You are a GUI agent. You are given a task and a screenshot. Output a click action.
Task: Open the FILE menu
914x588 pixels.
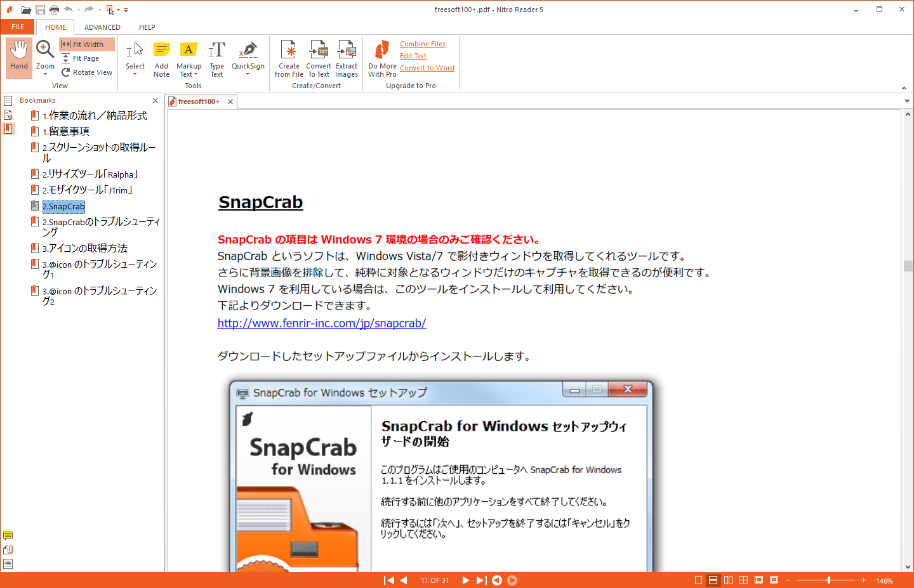pos(18,27)
